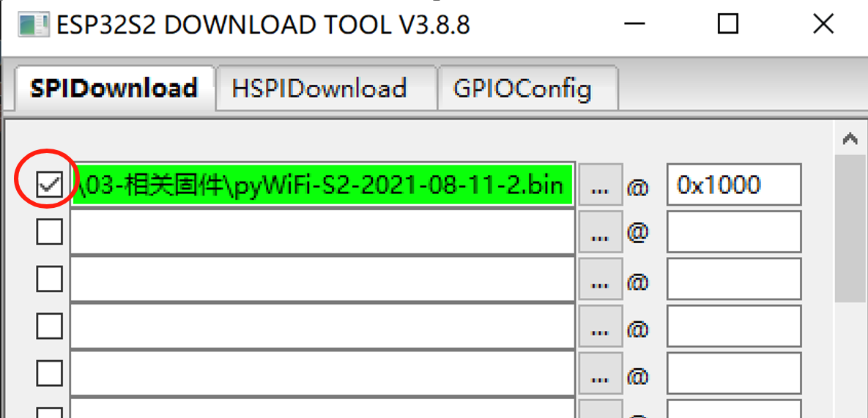868x418 pixels.
Task: Close the ESP32S2 Download Tool window
Action: [x=823, y=24]
